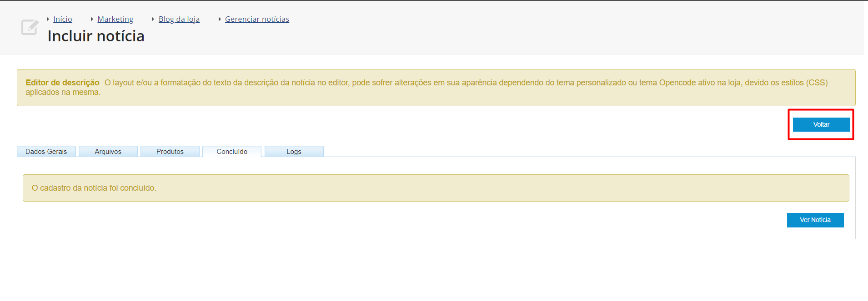868x301 pixels.
Task: Click the Concluído tab
Action: pos(232,152)
